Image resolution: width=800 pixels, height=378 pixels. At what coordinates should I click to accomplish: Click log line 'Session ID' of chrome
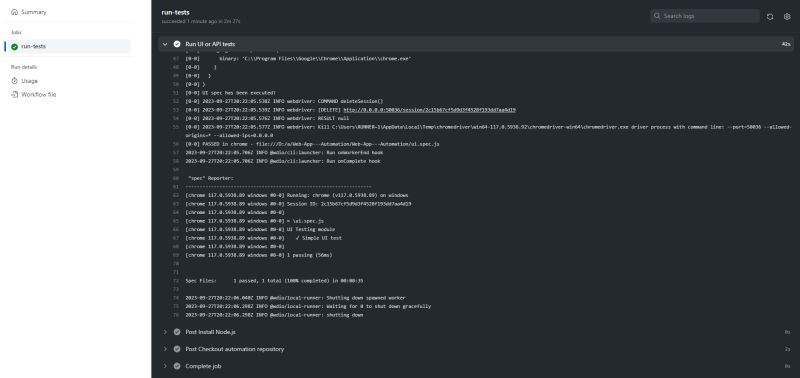pos(298,204)
